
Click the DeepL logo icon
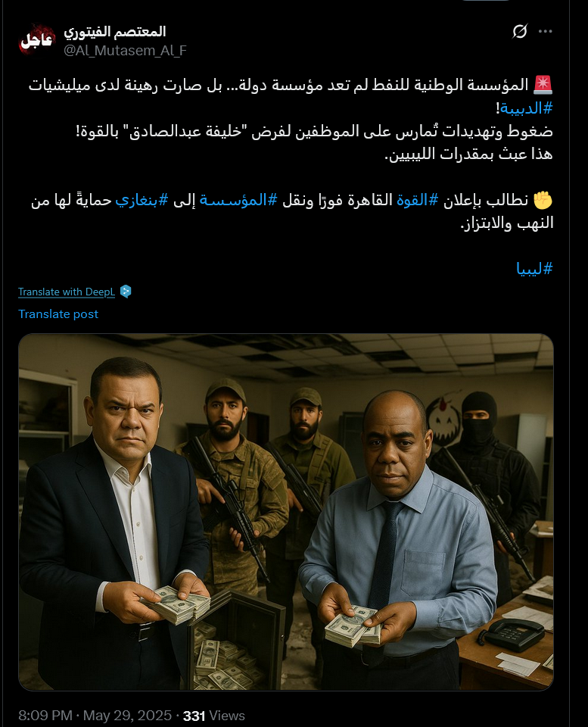(x=126, y=292)
